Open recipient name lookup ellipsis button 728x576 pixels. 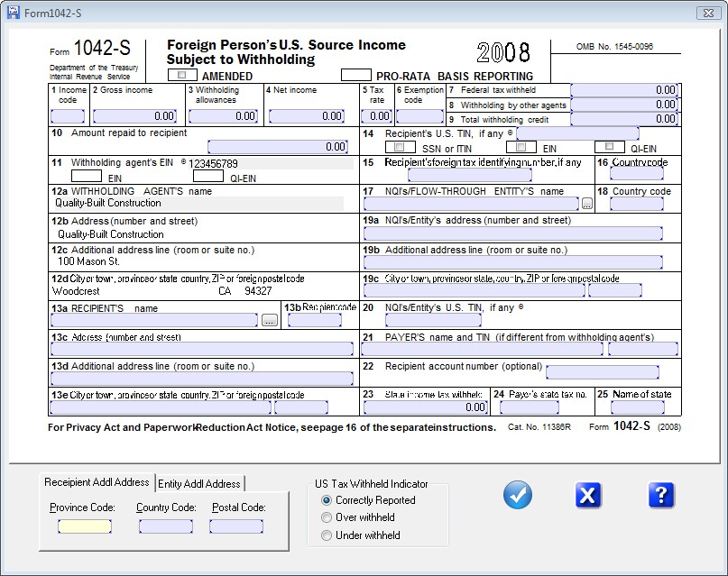[270, 320]
